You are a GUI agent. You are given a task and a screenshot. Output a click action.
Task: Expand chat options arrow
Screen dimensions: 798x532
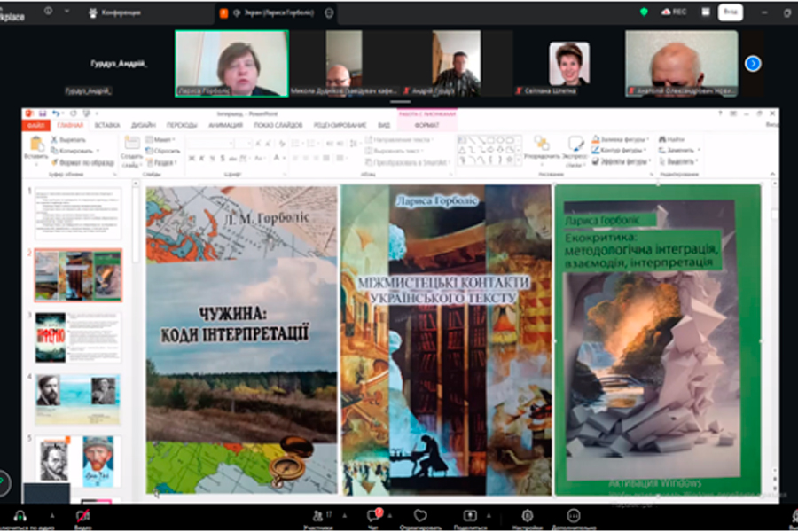(x=390, y=516)
